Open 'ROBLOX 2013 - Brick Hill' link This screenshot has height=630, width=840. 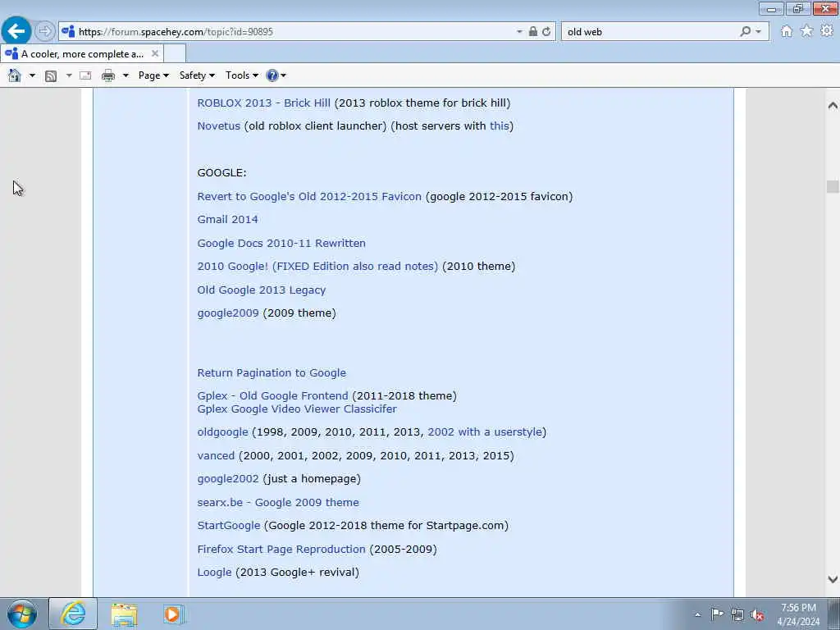tap(263, 103)
